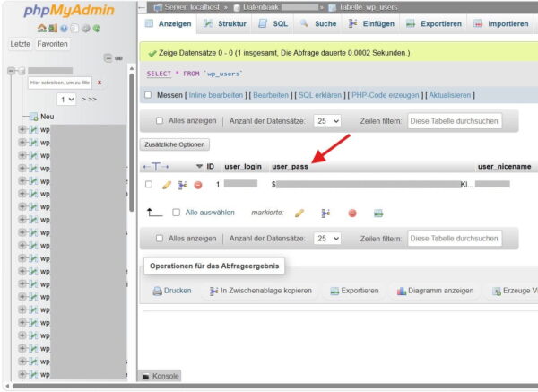This screenshot has width=538, height=392.
Task: Open the blue phpMyAdmin documentation icon
Action: [x=64, y=29]
